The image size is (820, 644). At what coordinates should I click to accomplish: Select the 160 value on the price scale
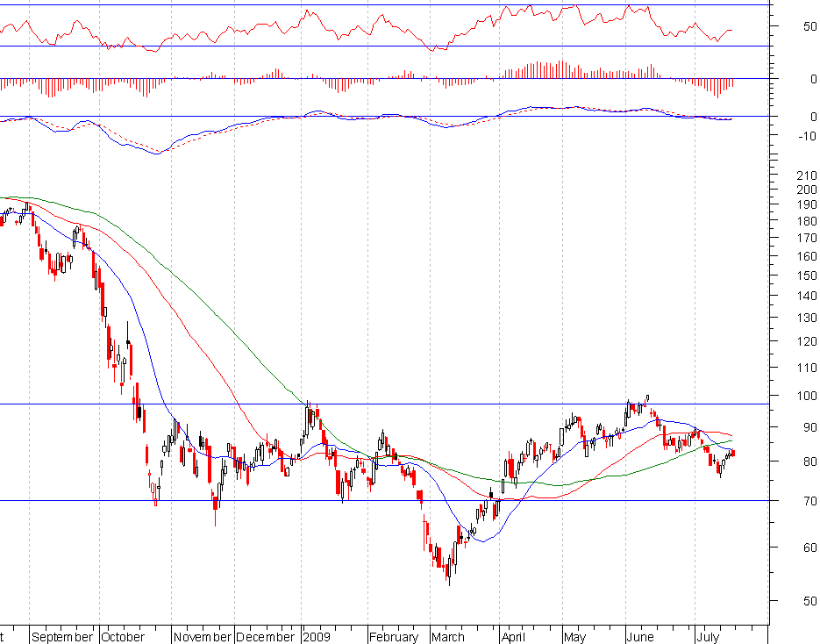[807, 256]
